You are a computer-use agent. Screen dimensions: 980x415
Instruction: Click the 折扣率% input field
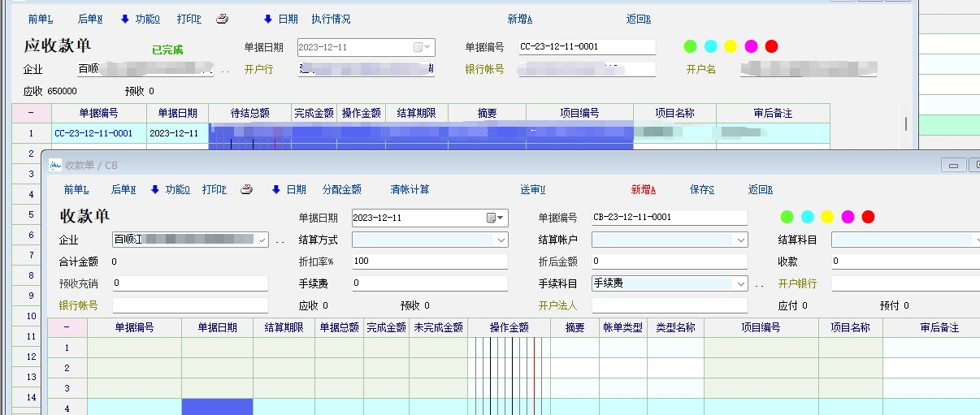(429, 262)
